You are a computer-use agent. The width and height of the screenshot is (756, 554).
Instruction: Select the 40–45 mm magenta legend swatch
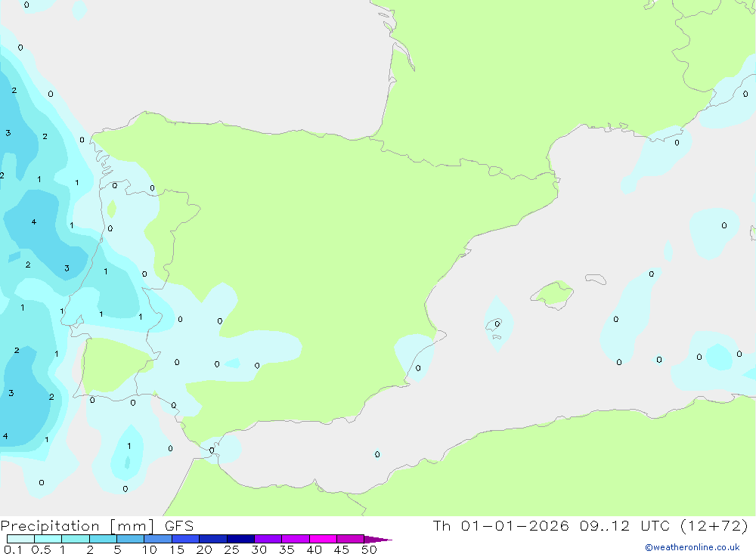coord(323,539)
